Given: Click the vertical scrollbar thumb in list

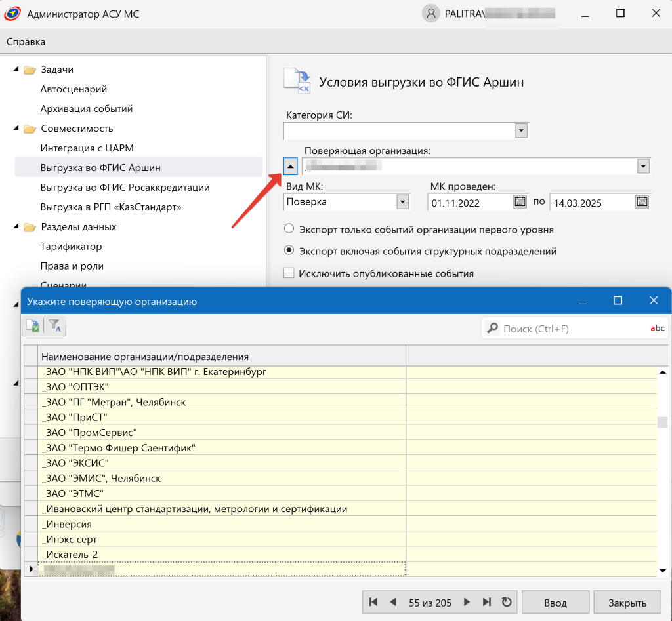Looking at the screenshot, I should (x=663, y=422).
